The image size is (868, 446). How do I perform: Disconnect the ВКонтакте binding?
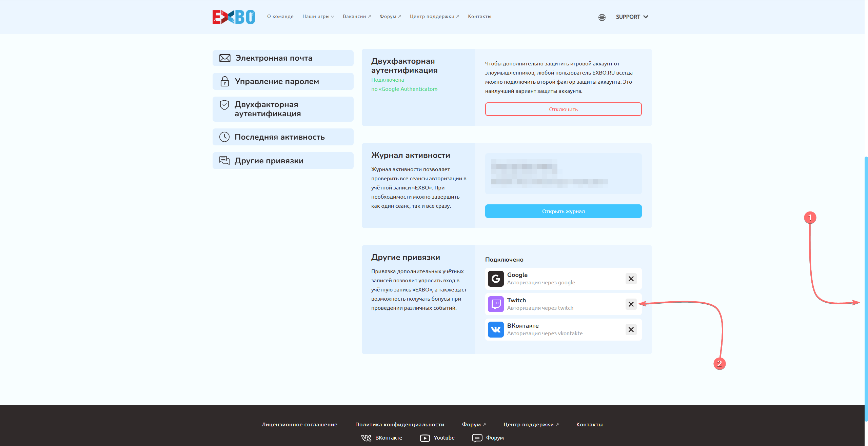[631, 329]
